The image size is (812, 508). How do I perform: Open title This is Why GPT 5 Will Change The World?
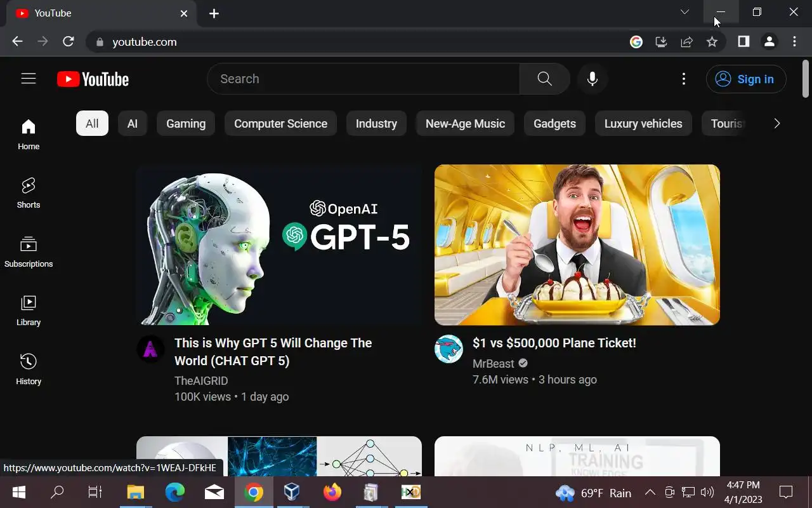click(273, 352)
